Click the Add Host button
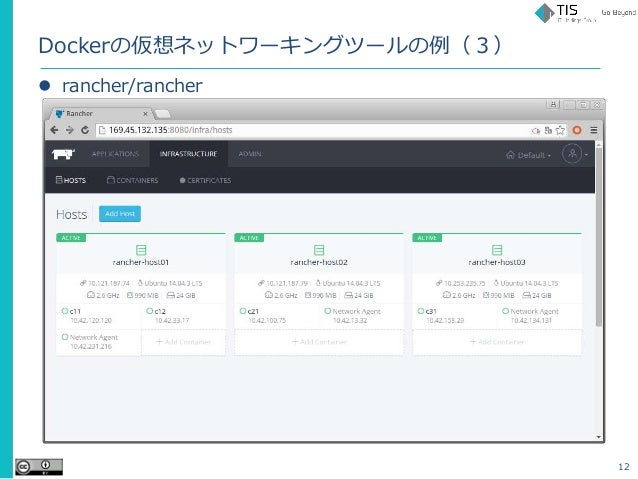 120,214
